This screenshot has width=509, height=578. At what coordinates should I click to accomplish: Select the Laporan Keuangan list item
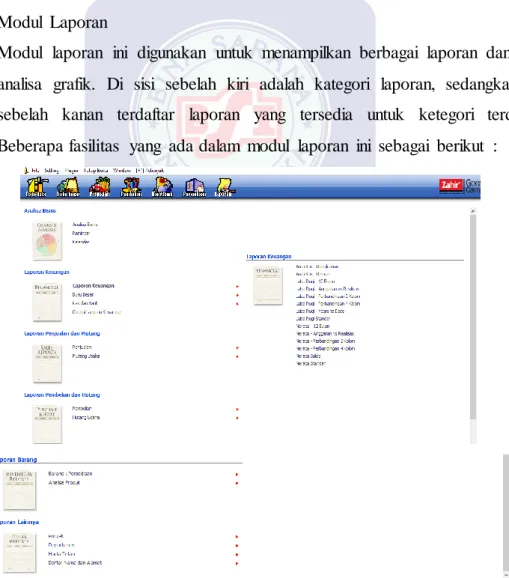(93, 286)
